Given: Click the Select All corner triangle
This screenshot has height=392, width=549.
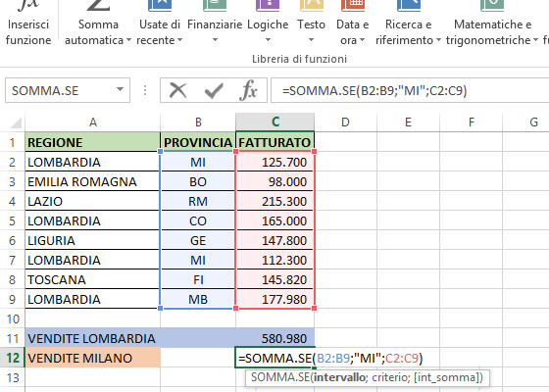Looking at the screenshot, I should pos(16,122).
